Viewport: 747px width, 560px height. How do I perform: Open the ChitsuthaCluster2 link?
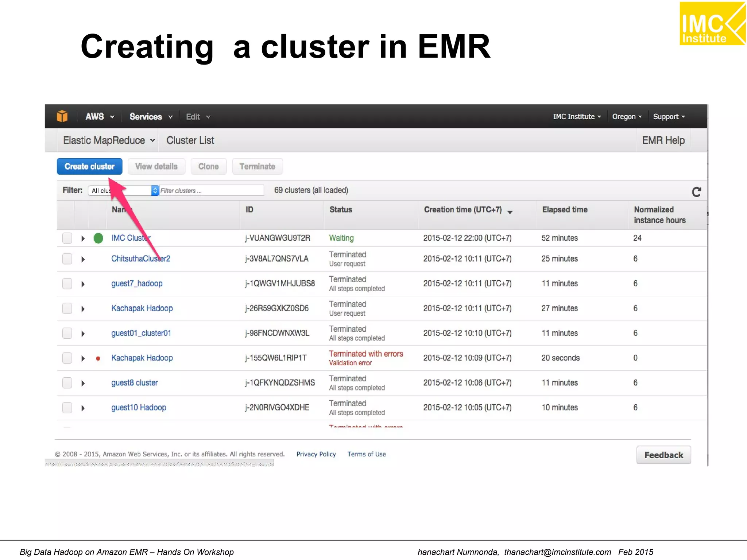141,259
